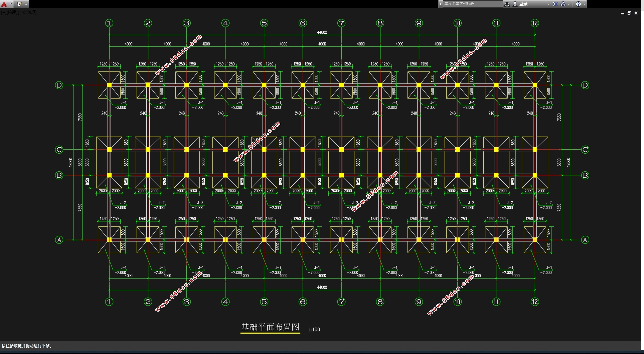Click the triangle stay-connected icon

tap(563, 4)
